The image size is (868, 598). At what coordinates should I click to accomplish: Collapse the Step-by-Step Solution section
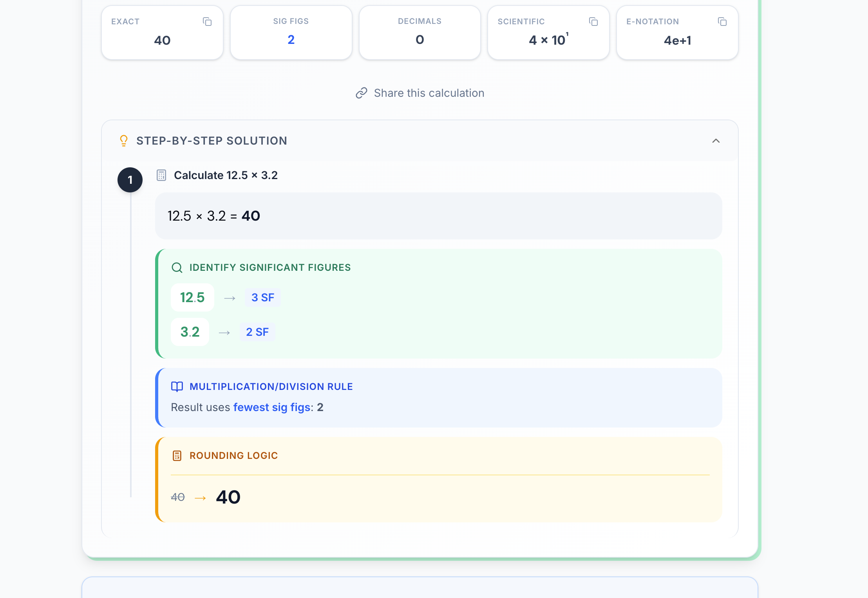[x=716, y=141]
